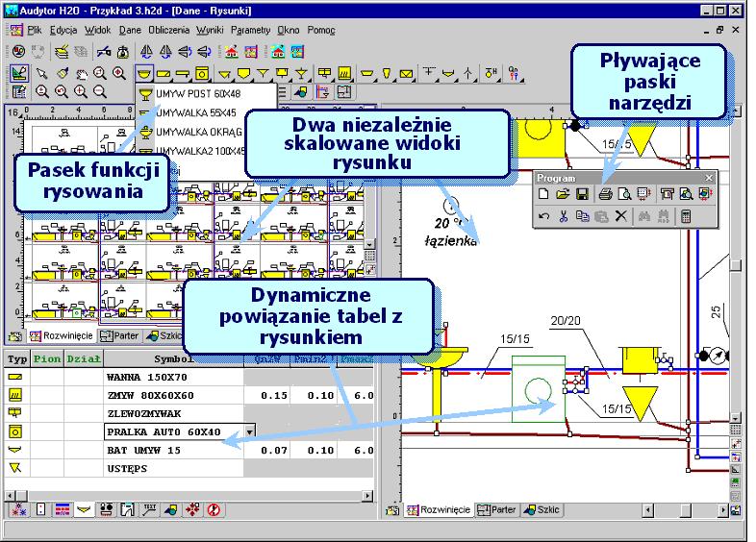Viewport: 756px width, 542px height.
Task: Choose UMYW POST 60X48 from the list
Action: pos(207,93)
